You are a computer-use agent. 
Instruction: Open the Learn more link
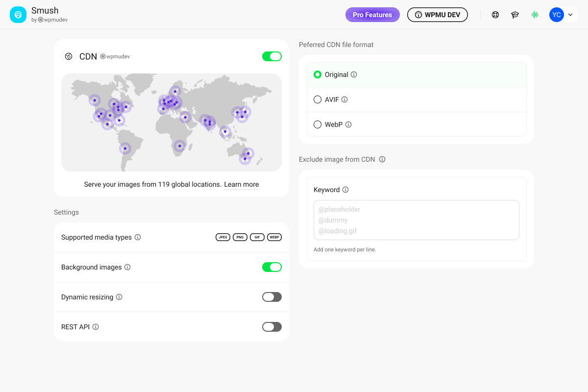(242, 185)
